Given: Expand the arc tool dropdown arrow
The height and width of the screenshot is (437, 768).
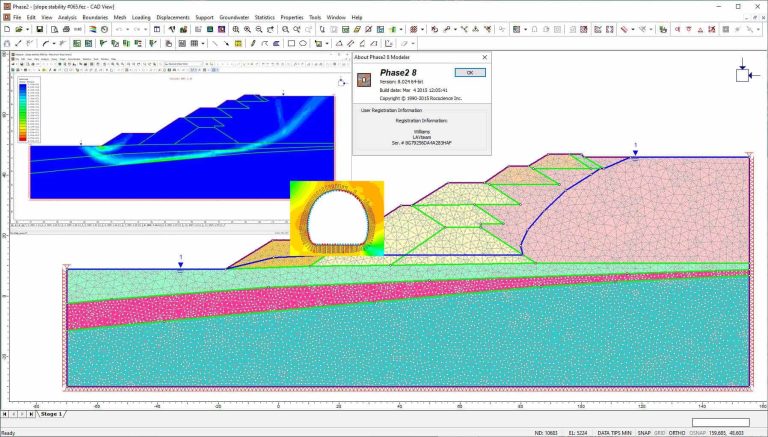Looking at the screenshot, I should pyautogui.click(x=54, y=43).
